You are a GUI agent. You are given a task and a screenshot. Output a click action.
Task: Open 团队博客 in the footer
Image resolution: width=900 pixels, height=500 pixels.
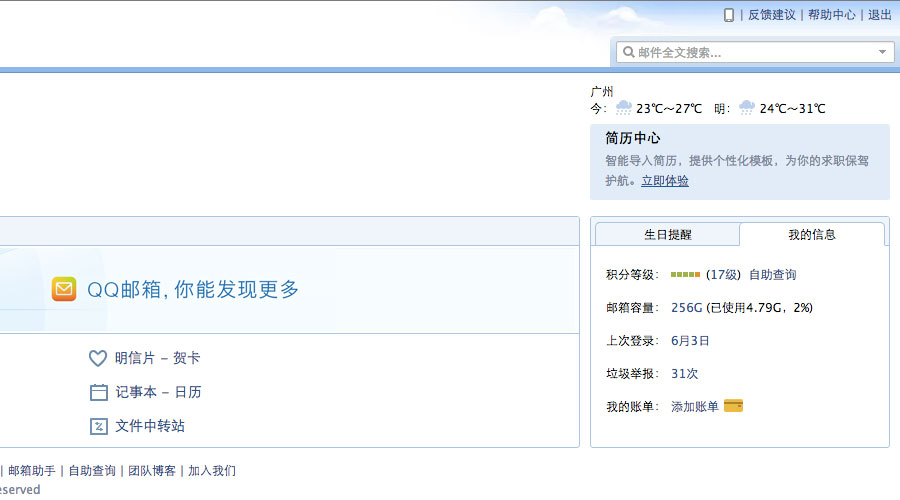tap(152, 471)
